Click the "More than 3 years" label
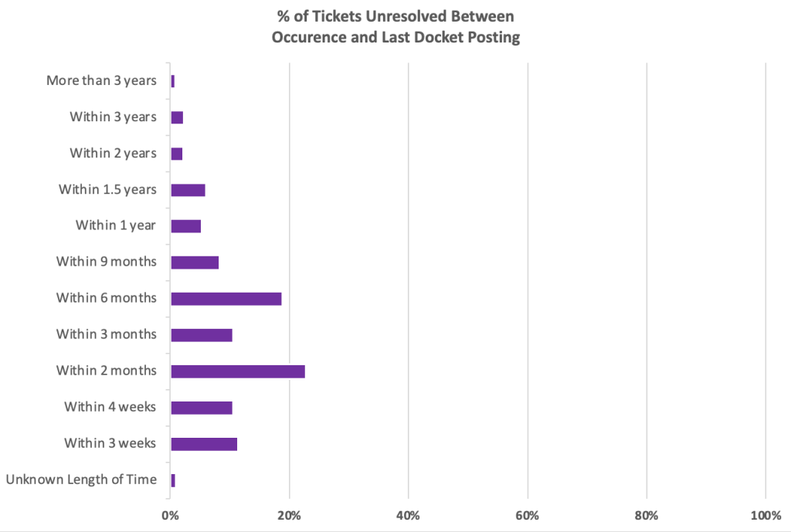 101,81
